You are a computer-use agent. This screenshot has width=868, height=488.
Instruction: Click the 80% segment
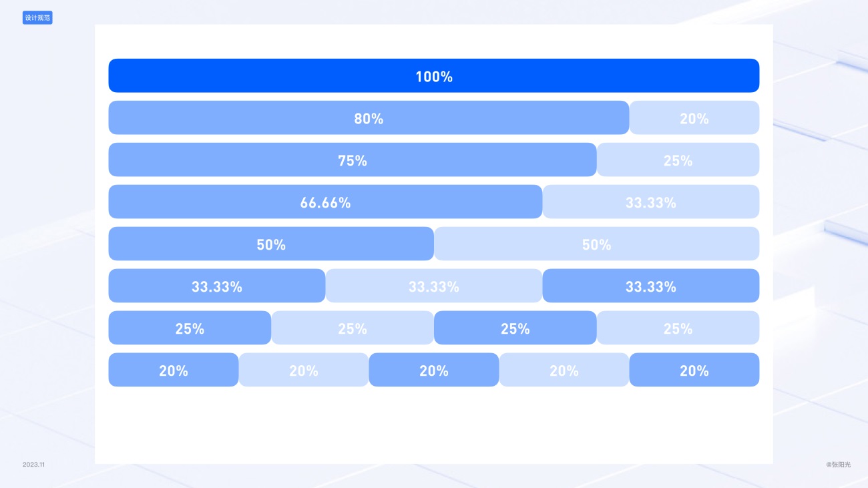369,117
